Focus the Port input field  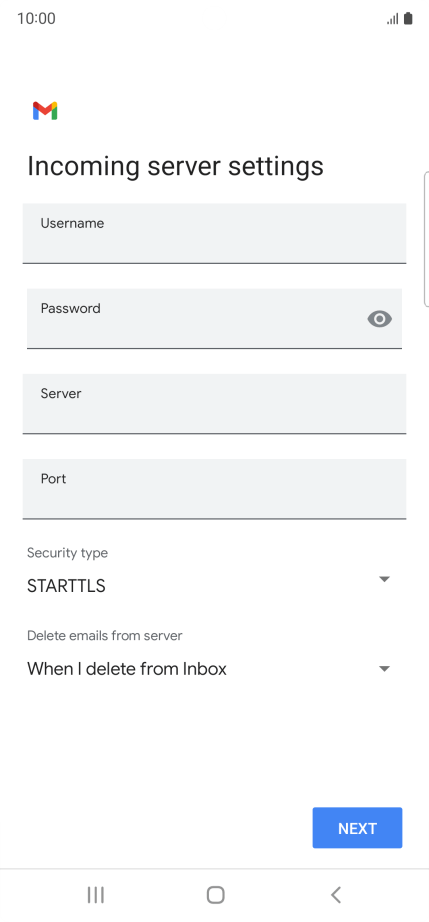pos(214,489)
